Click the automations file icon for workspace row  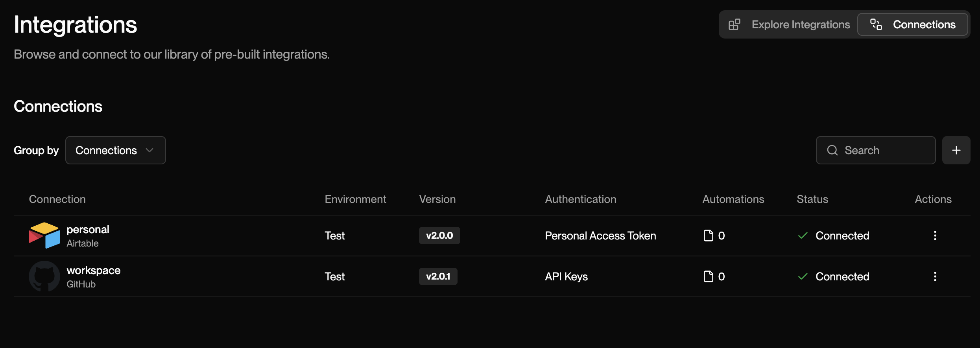(x=708, y=276)
